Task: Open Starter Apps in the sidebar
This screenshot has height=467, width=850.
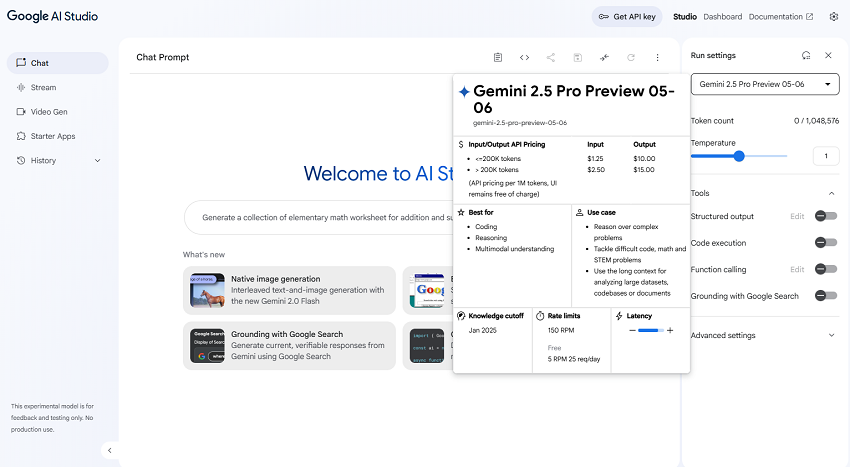Action: (57, 136)
